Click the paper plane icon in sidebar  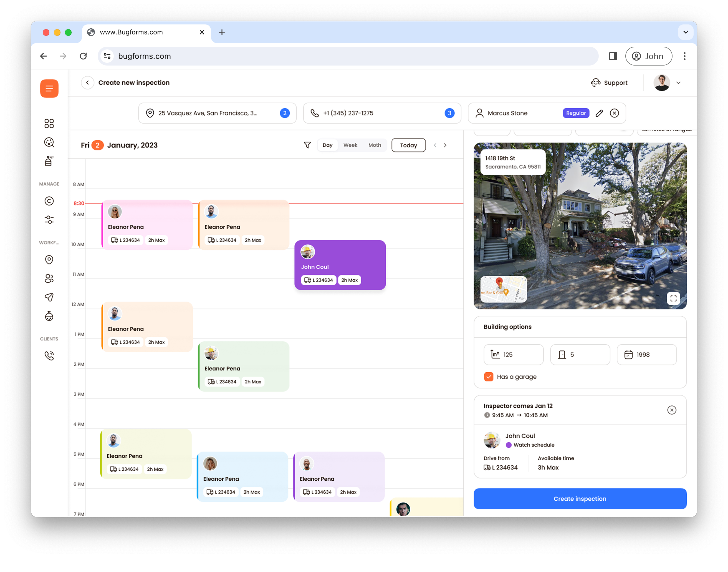[x=49, y=297]
